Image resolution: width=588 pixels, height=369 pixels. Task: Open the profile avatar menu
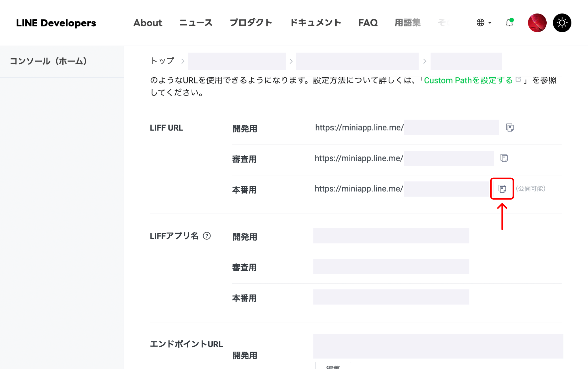(x=537, y=23)
